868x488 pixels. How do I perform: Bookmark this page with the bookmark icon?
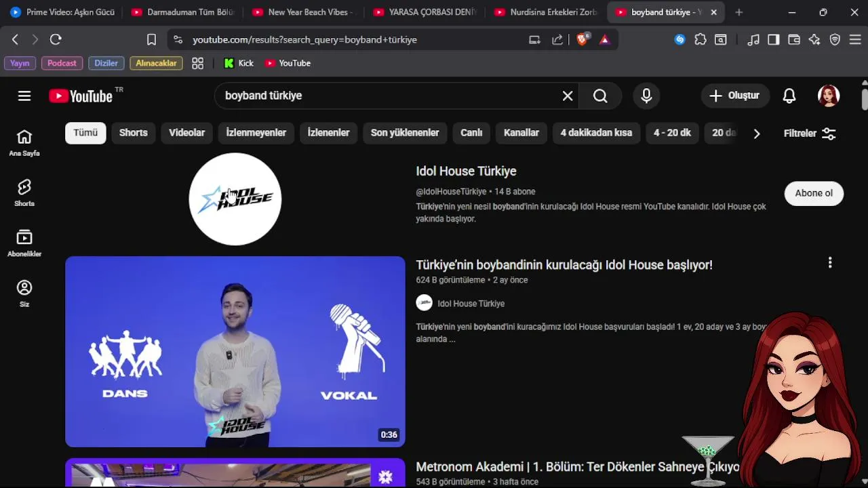click(151, 40)
